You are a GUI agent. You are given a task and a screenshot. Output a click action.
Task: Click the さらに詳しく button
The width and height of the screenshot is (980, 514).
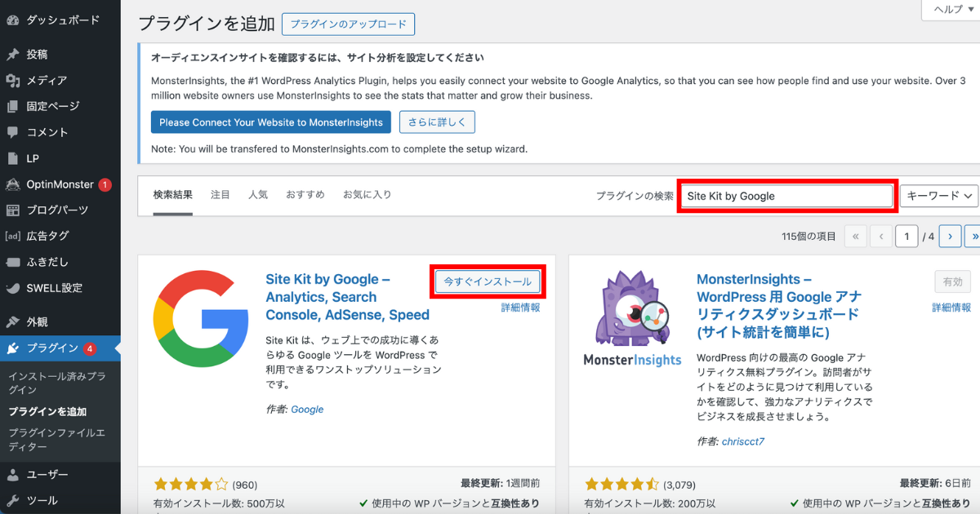[437, 122]
